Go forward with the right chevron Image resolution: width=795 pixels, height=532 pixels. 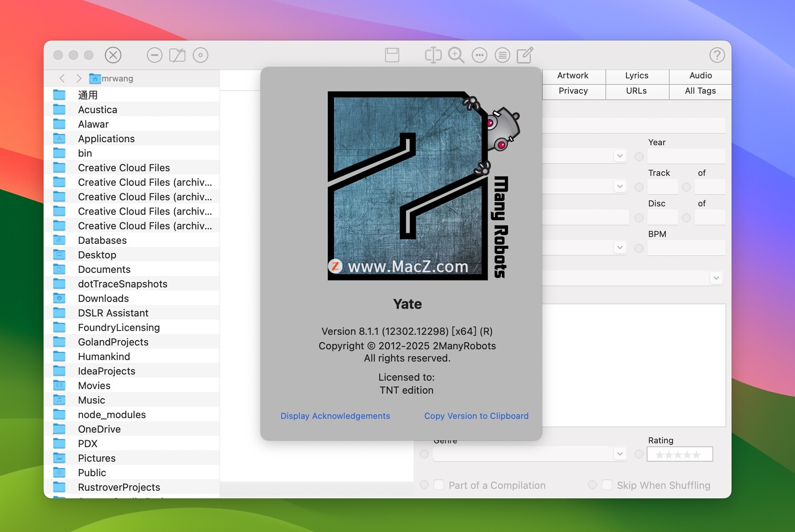79,78
